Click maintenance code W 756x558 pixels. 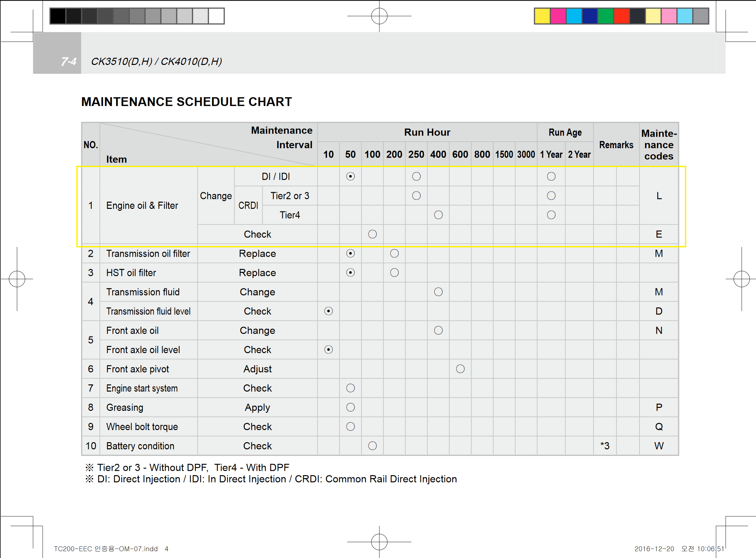[659, 446]
